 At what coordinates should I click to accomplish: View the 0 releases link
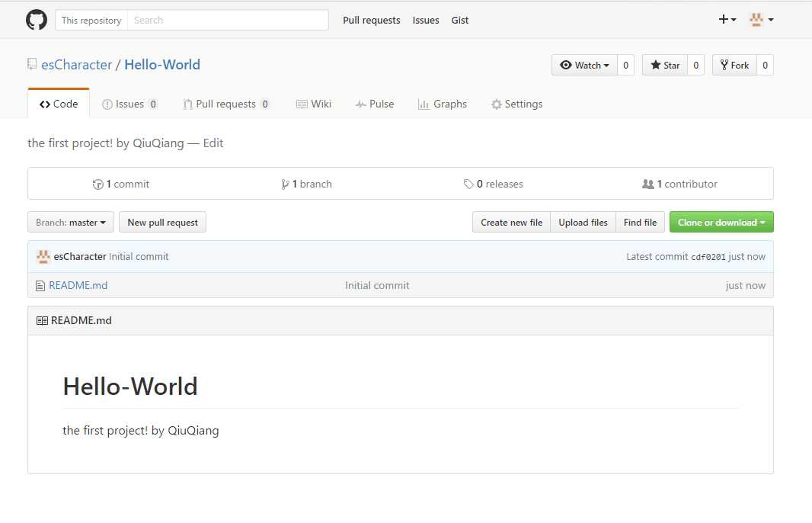tap(494, 184)
